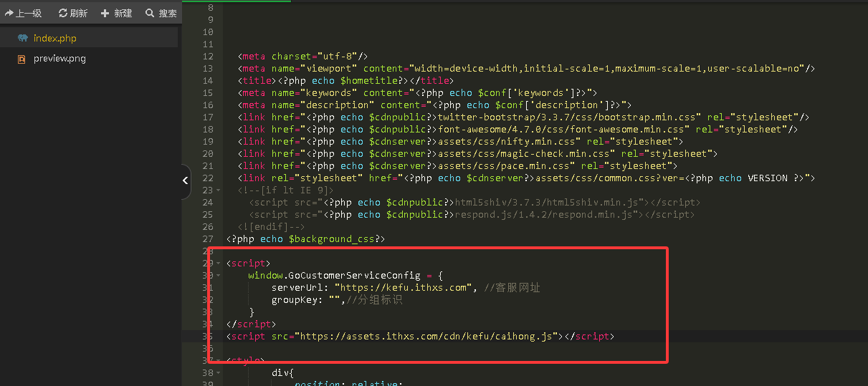Click the meta "description" line
868x386 pixels.
coord(434,105)
